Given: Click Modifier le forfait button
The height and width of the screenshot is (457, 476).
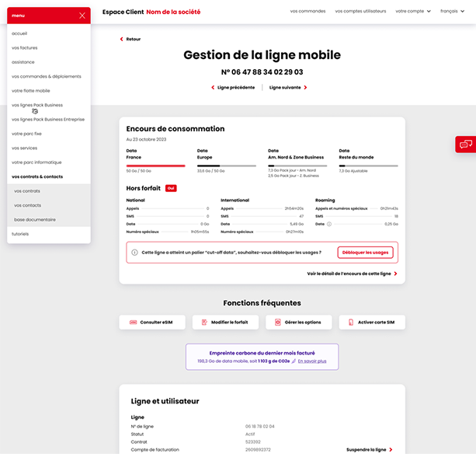Looking at the screenshot, I should 225,322.
